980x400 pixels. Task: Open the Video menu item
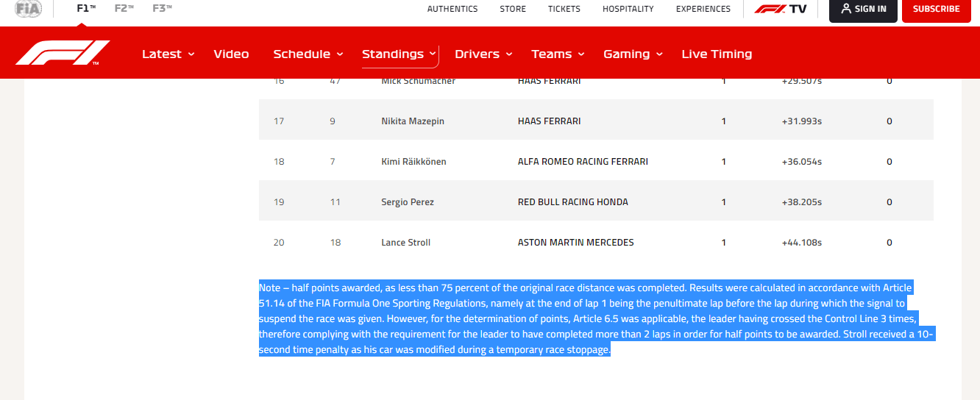[231, 54]
